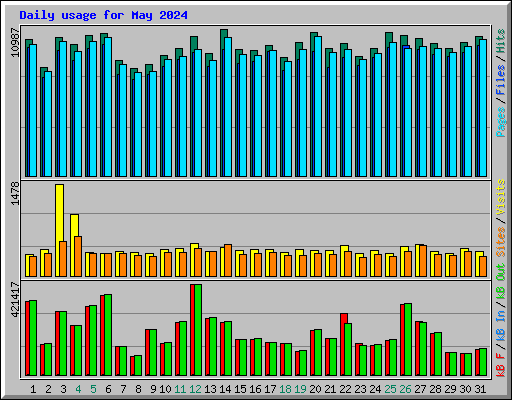Click the cyan Pages bar for day 8
The width and height of the screenshot is (512, 400).
[138, 124]
